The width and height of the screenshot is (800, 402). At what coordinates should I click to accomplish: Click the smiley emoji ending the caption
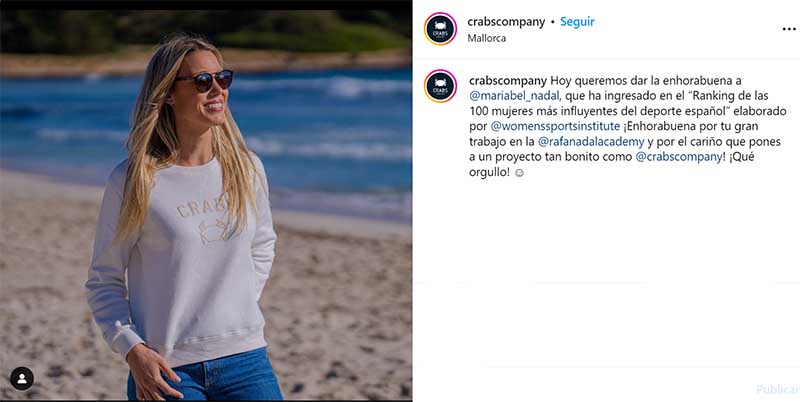pos(519,173)
